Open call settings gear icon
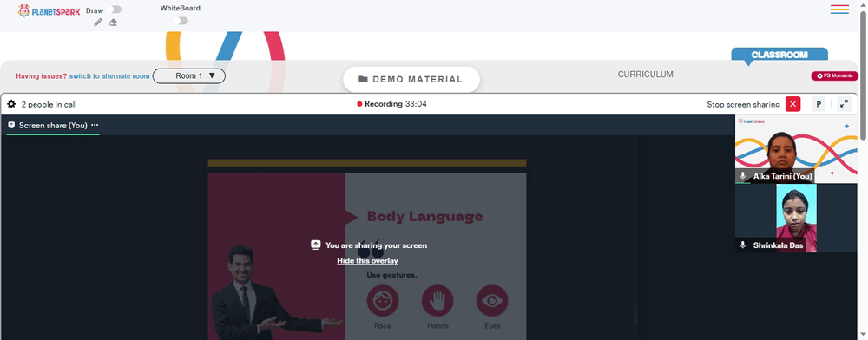The height and width of the screenshot is (340, 868). (11, 104)
